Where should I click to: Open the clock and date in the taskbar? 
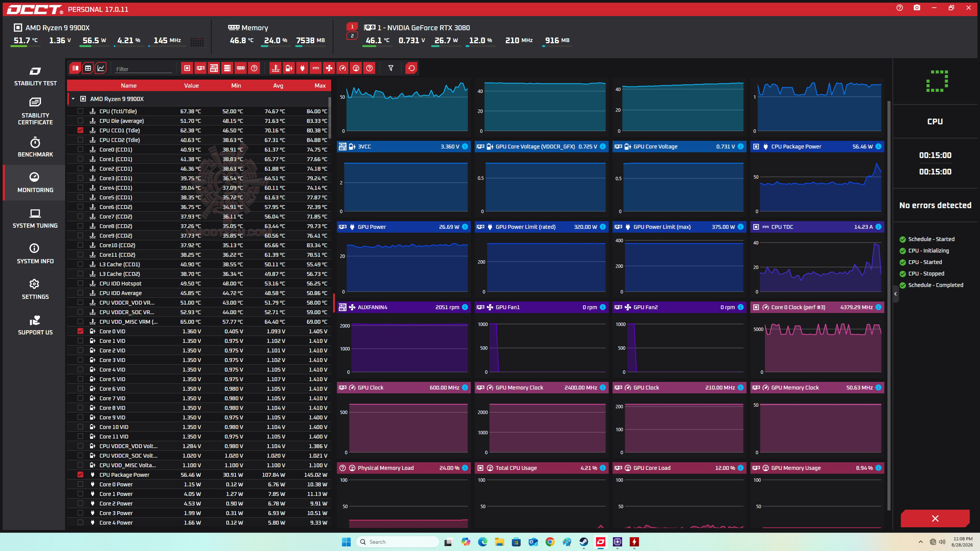(x=963, y=542)
